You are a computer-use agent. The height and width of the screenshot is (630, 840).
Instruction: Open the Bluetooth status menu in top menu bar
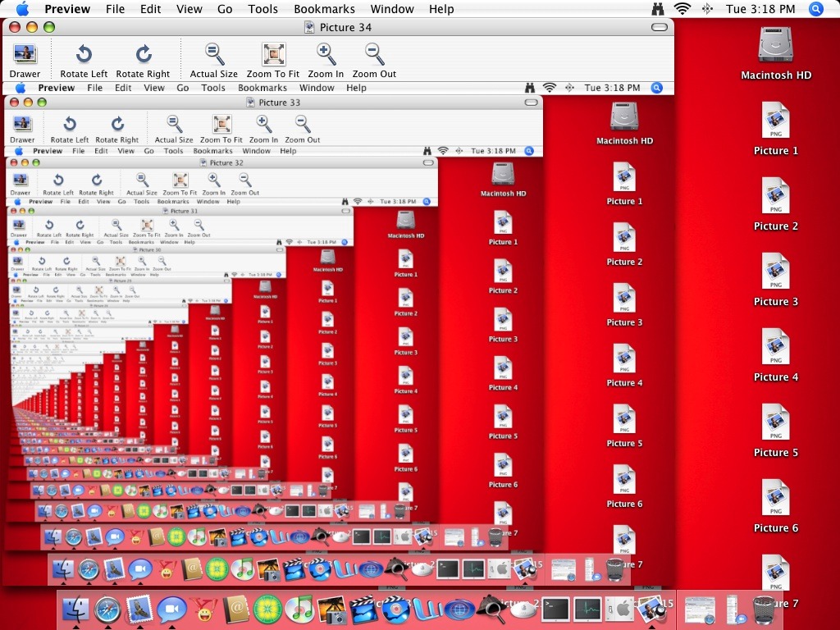[707, 9]
